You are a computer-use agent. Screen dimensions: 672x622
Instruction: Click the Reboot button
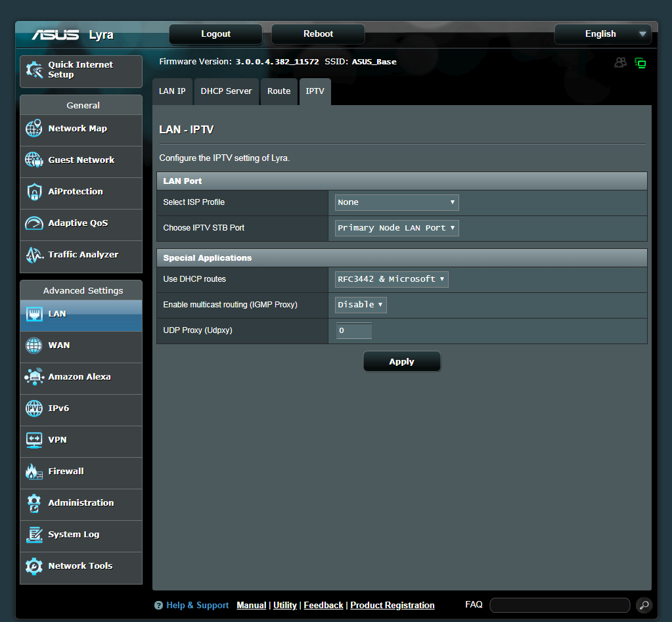(x=318, y=34)
